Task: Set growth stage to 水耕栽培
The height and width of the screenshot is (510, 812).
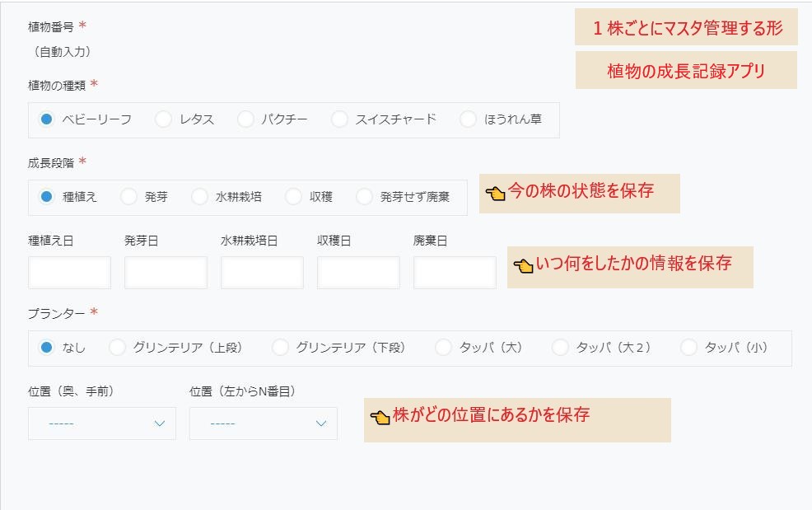Action: tap(200, 197)
